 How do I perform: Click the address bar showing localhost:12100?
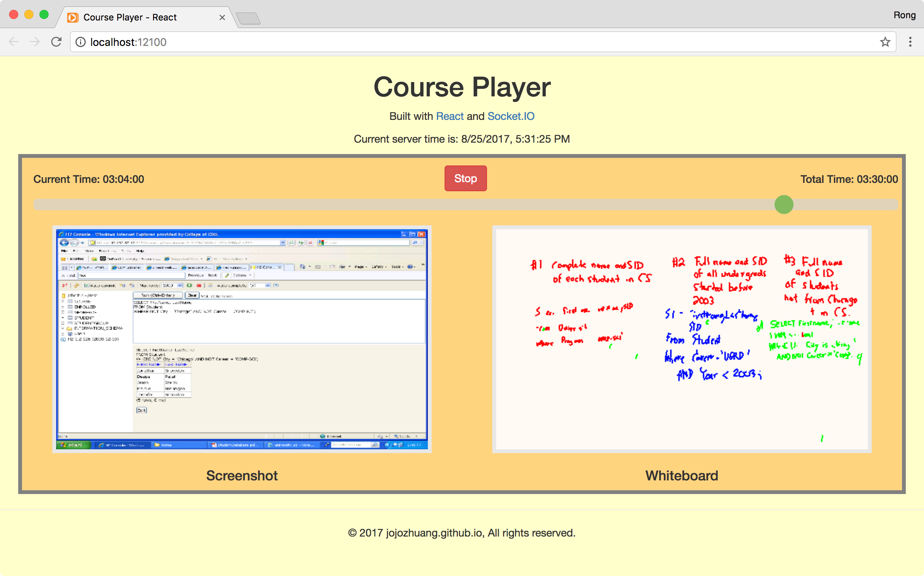[483, 42]
